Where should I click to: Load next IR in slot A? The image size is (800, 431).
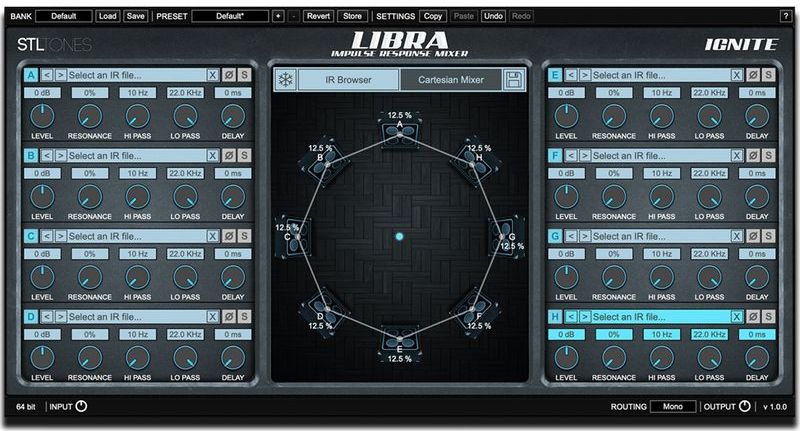(x=61, y=75)
